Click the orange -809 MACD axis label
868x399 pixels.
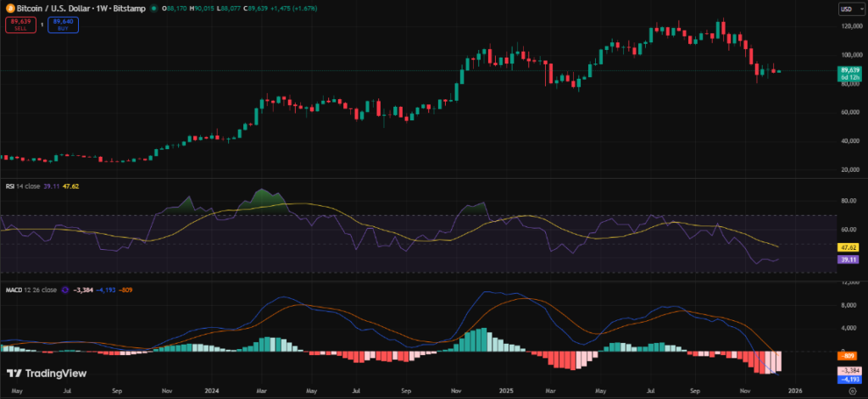coord(850,356)
